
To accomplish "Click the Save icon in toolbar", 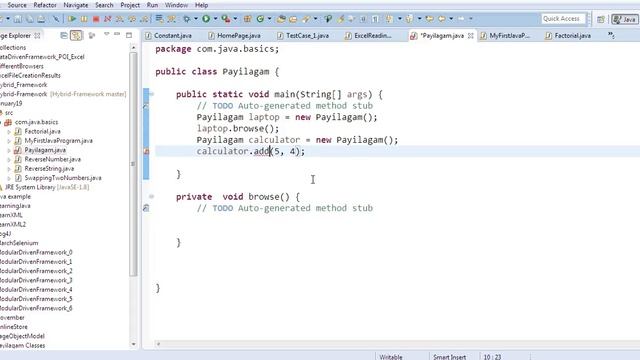I will pyautogui.click(x=18, y=19).
